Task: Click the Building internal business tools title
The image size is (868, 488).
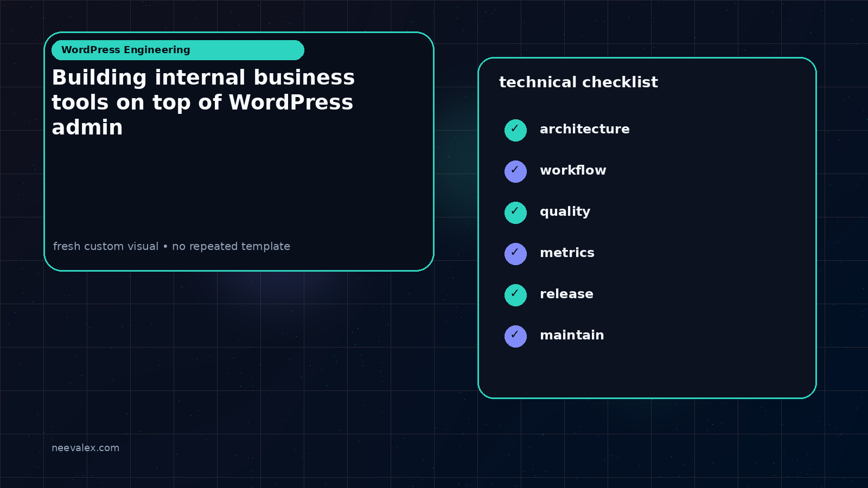Action: pyautogui.click(x=203, y=102)
